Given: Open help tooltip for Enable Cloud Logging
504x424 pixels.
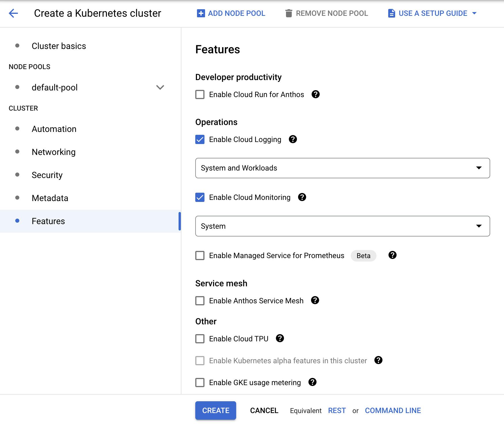Looking at the screenshot, I should pyautogui.click(x=293, y=139).
